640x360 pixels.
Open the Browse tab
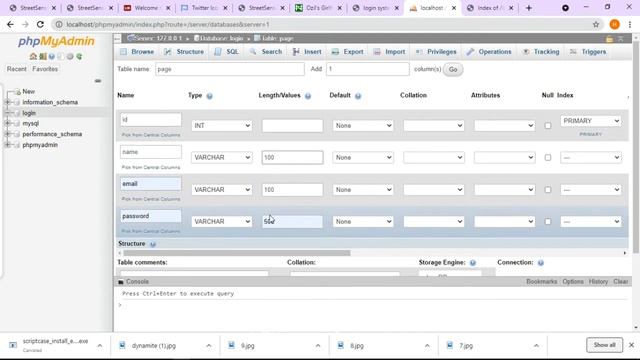tap(137, 52)
